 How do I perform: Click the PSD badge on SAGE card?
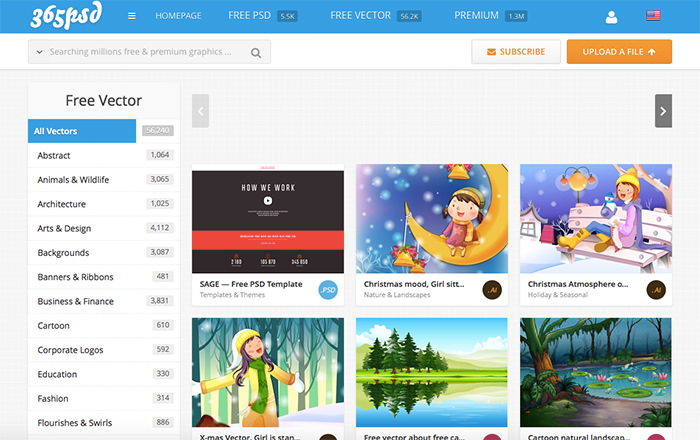(x=328, y=290)
